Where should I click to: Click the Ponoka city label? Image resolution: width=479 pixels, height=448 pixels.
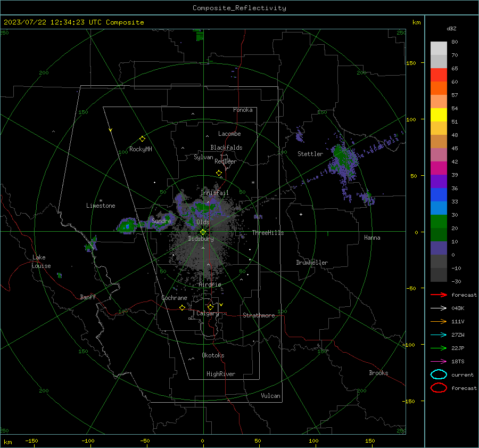pos(243,110)
